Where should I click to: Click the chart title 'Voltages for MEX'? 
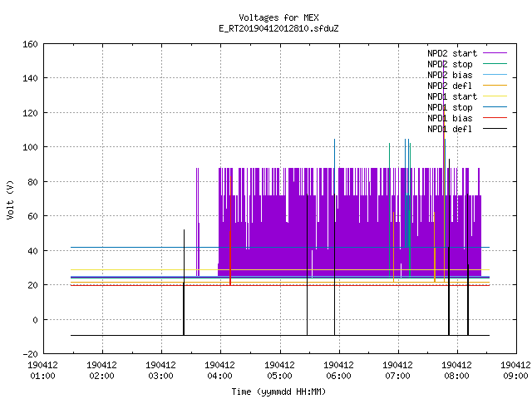[278, 17]
